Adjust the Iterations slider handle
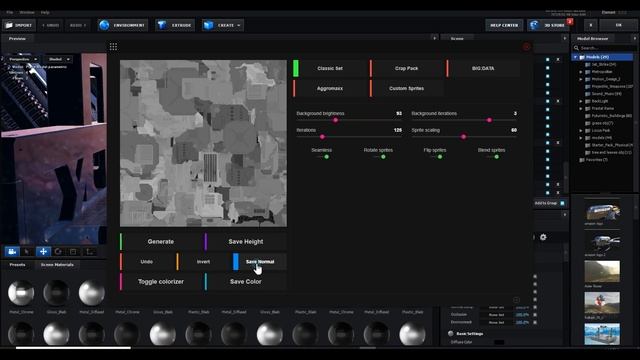Viewport: 640px width, 360px height. pyautogui.click(x=322, y=137)
